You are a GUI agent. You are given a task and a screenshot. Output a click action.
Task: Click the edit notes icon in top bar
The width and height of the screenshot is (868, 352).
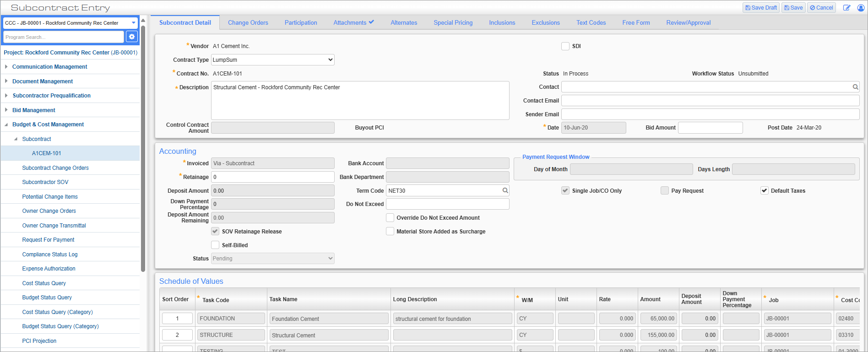(847, 8)
